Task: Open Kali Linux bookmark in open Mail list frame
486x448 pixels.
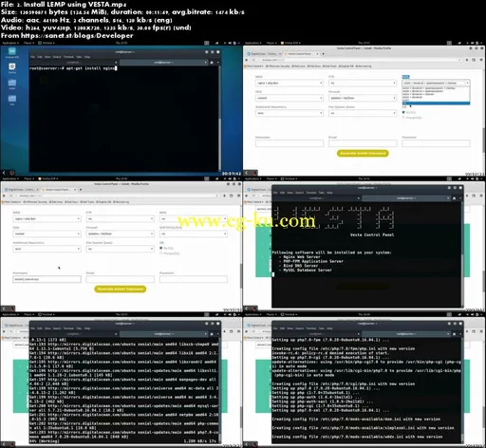Action: 299,66
